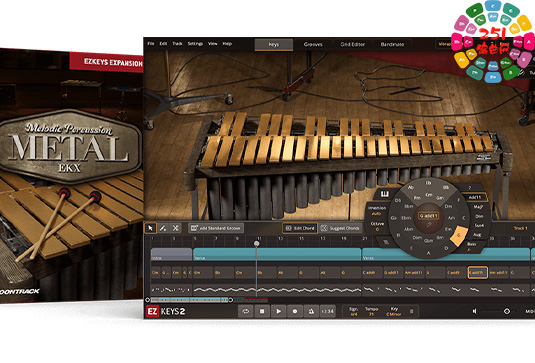Click the master volume slider knob
Screen dimensions: 535x363
(x=507, y=311)
